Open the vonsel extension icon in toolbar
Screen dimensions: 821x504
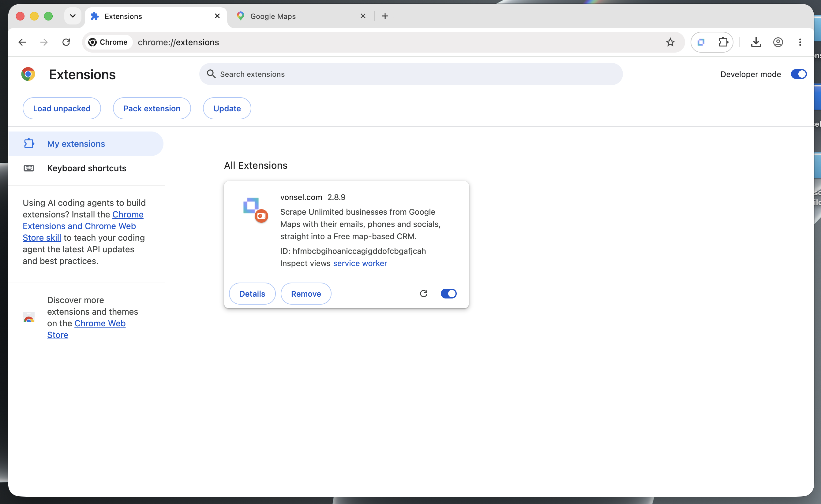(x=701, y=42)
